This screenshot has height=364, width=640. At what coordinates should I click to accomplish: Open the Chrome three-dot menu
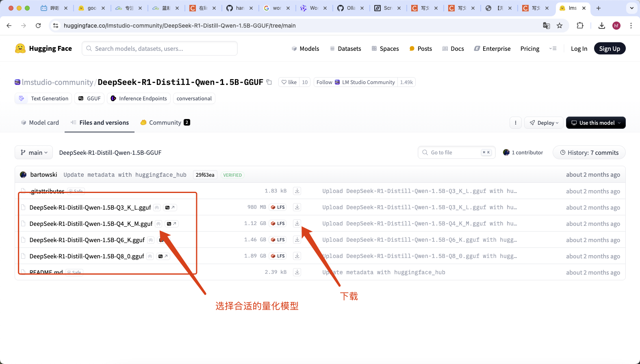pyautogui.click(x=631, y=26)
